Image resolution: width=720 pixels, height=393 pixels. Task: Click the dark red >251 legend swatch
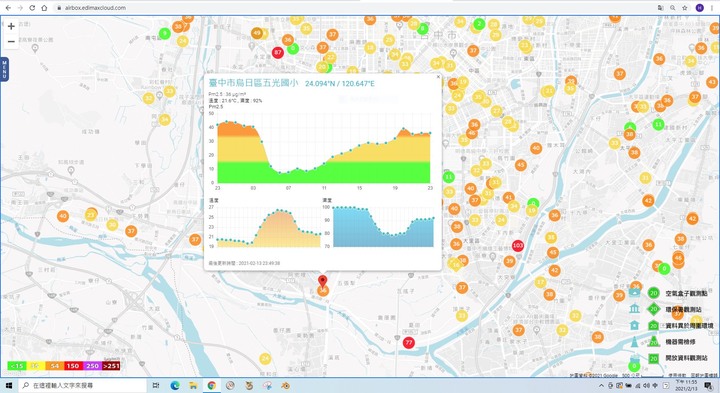click(111, 366)
